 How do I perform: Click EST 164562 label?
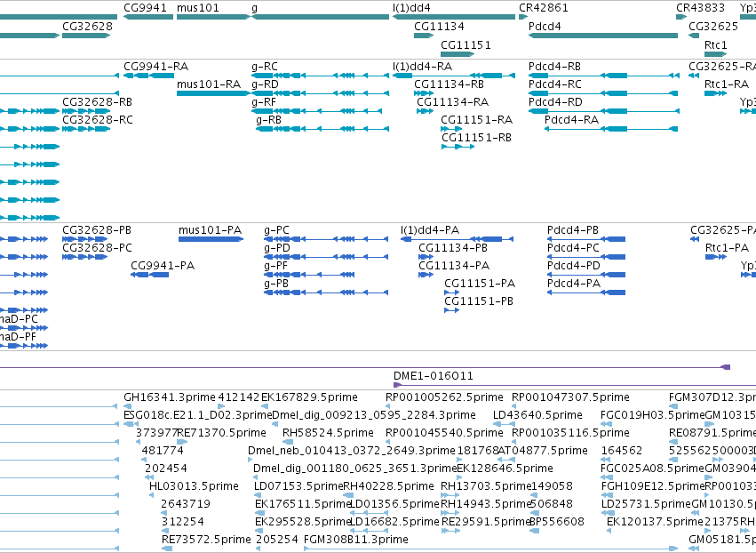tap(622, 451)
